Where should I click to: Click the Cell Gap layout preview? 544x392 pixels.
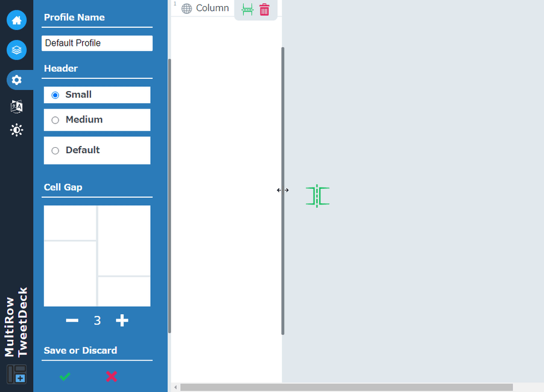tap(97, 256)
